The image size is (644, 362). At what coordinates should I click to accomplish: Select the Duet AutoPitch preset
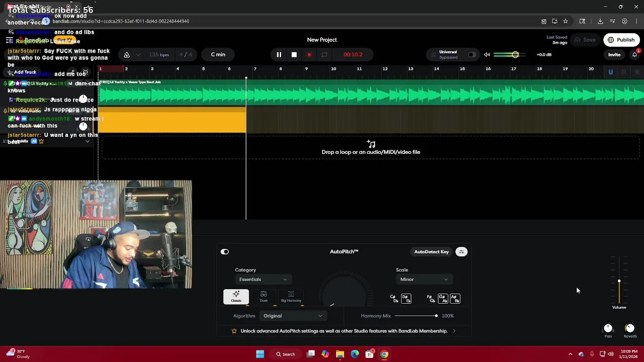point(264,297)
